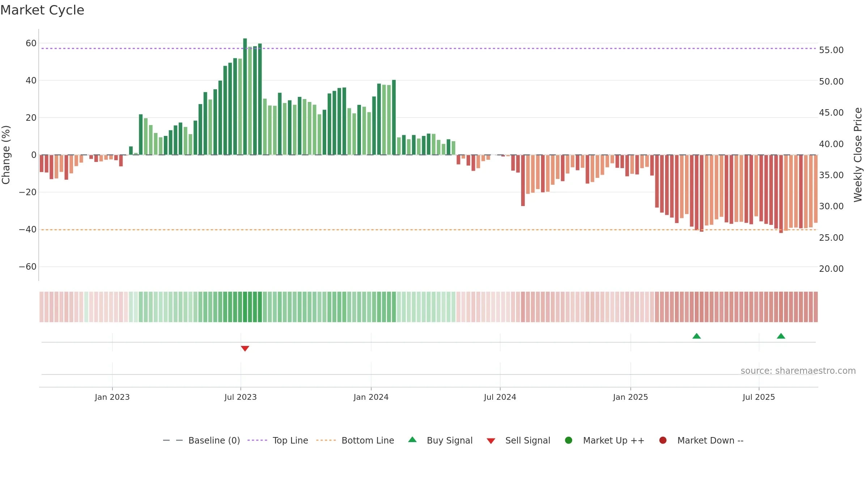The image size is (868, 488).
Task: Click the Jan 2025 axis label
Action: [x=630, y=397]
